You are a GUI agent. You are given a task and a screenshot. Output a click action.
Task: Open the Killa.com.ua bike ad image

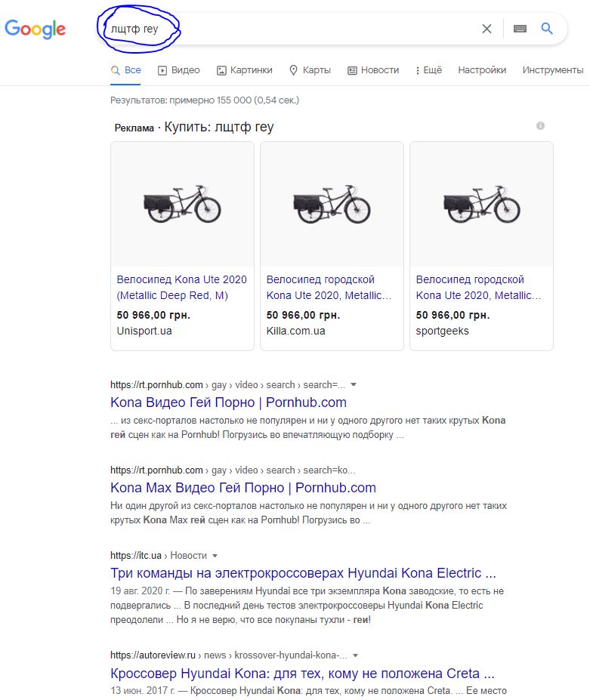pyautogui.click(x=332, y=205)
